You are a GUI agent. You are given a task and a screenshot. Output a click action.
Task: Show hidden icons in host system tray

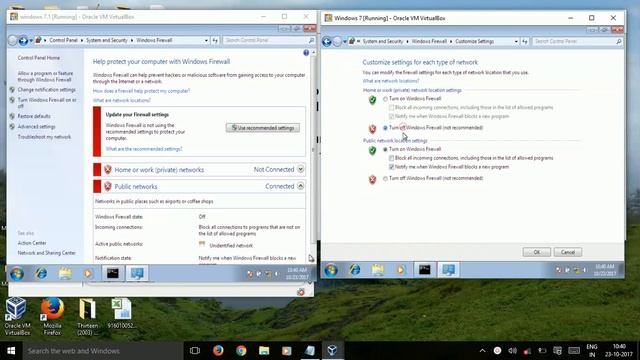(482, 351)
